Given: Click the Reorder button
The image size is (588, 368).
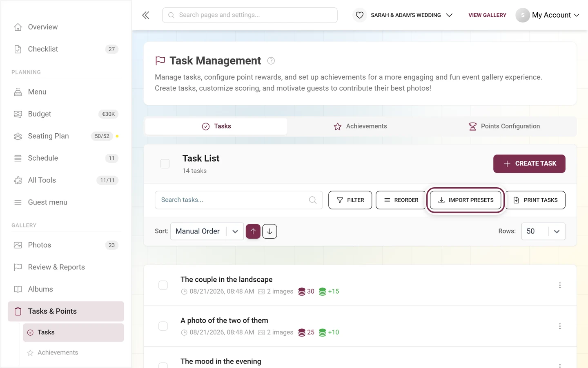Looking at the screenshot, I should 401,200.
